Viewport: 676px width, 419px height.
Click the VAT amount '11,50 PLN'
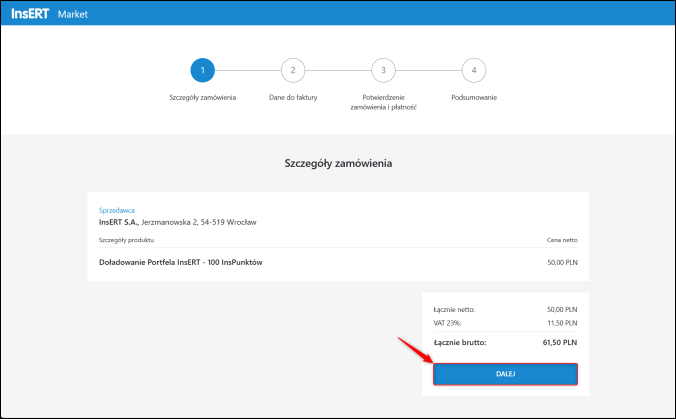562,323
